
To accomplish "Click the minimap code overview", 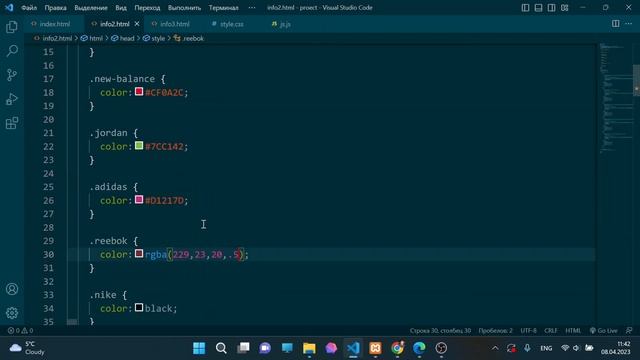I will [x=616, y=98].
